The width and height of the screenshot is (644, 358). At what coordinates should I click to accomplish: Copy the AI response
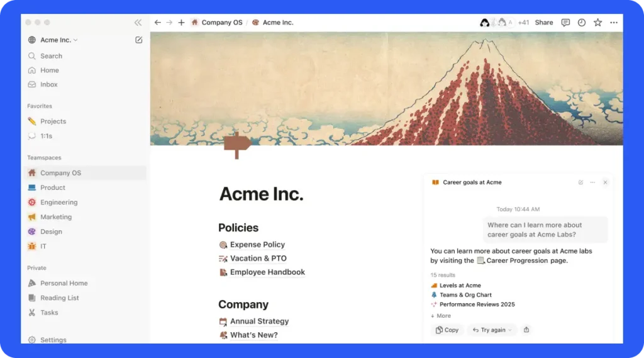[447, 330]
